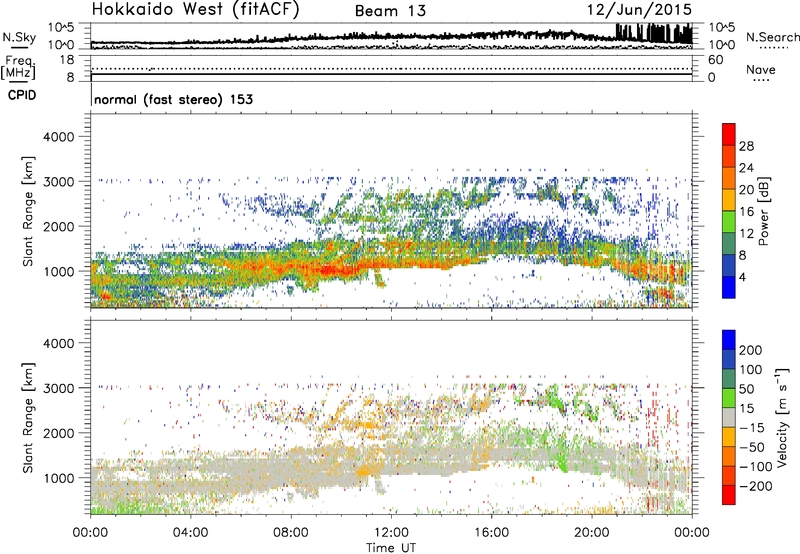Image resolution: width=800 pixels, height=554 pixels.
Task: Select the 'Power [dB]' colorbar title
Action: click(763, 211)
